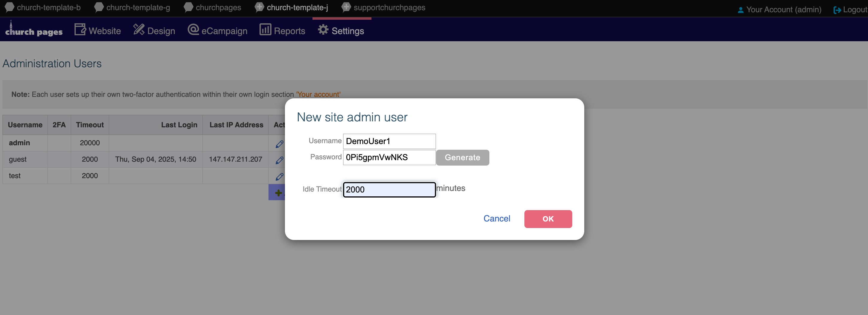
Task: Open the Website menu
Action: coord(97,30)
